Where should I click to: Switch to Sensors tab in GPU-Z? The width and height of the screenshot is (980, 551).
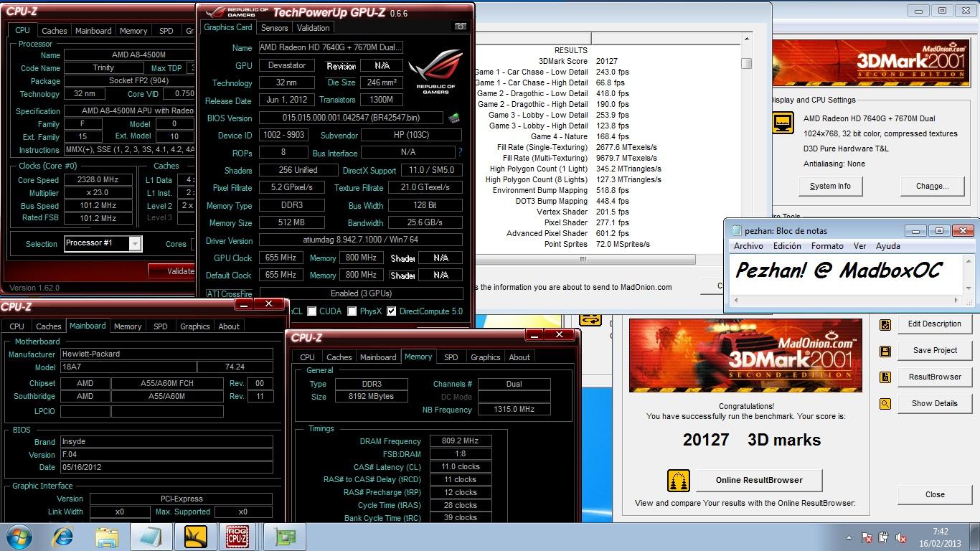tap(274, 28)
